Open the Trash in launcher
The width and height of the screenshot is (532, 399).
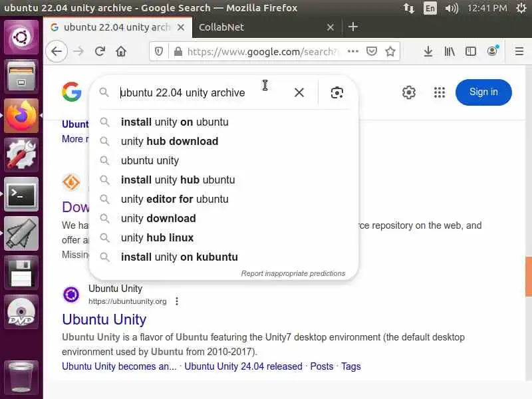21,376
